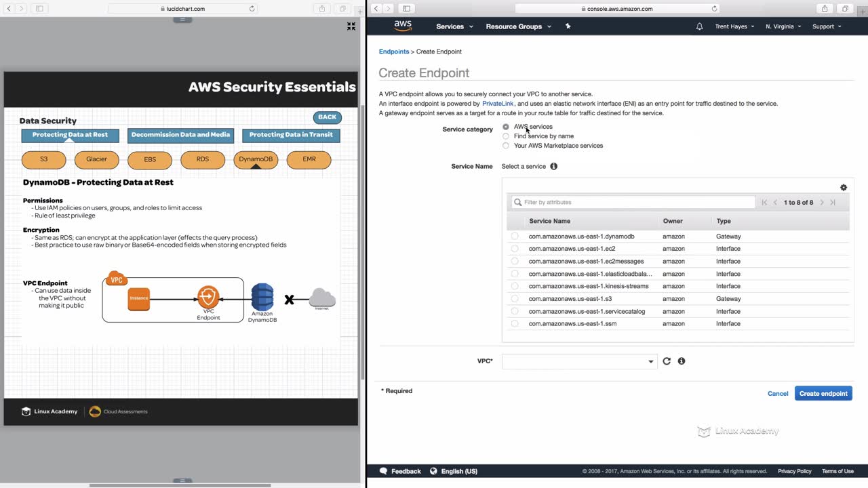Viewport: 868px width, 488px height.
Task: Show the sidebar in the Lucidchart window
Action: (x=39, y=9)
